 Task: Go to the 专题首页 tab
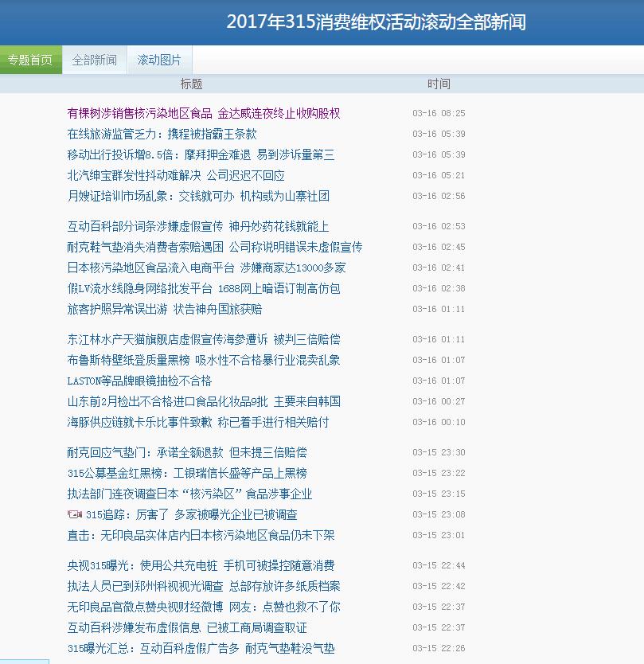click(x=30, y=59)
